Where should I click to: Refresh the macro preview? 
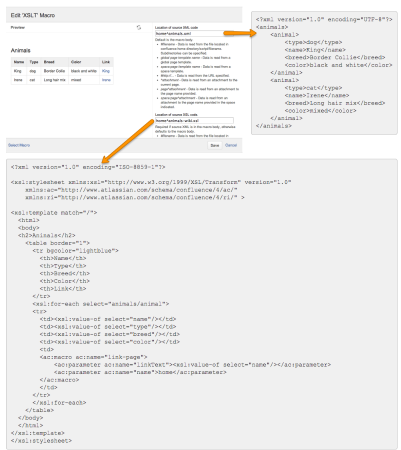click(x=139, y=27)
